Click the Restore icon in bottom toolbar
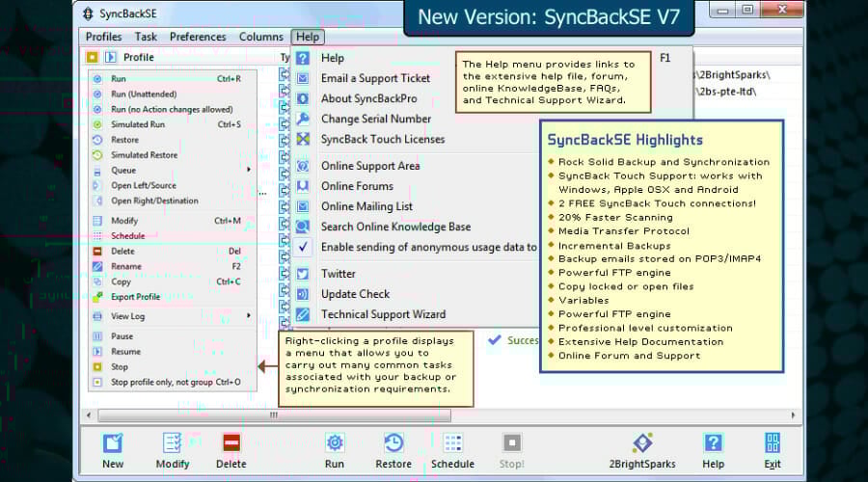 point(393,443)
